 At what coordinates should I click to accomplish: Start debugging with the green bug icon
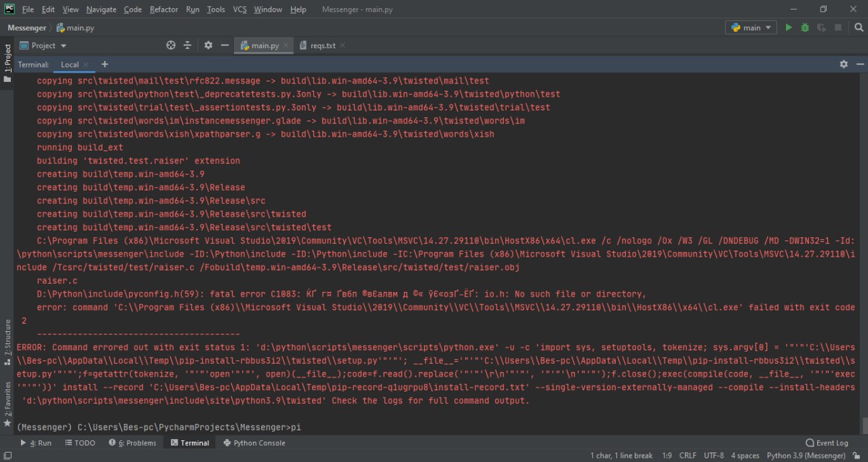pyautogui.click(x=805, y=28)
